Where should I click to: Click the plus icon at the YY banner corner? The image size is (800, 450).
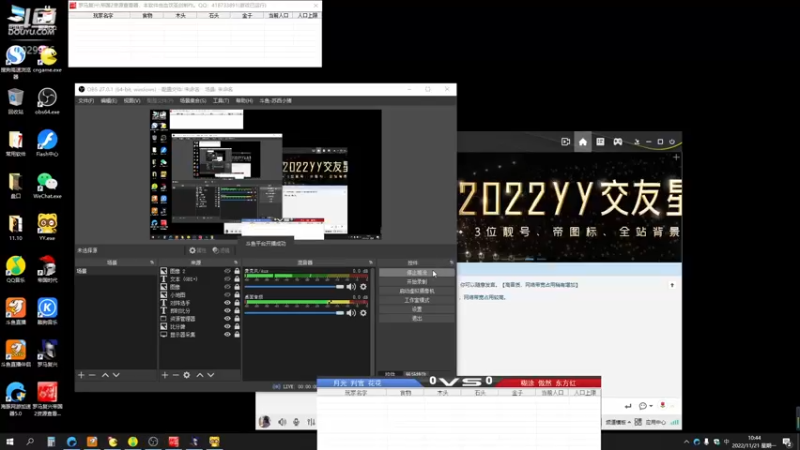coord(676,158)
